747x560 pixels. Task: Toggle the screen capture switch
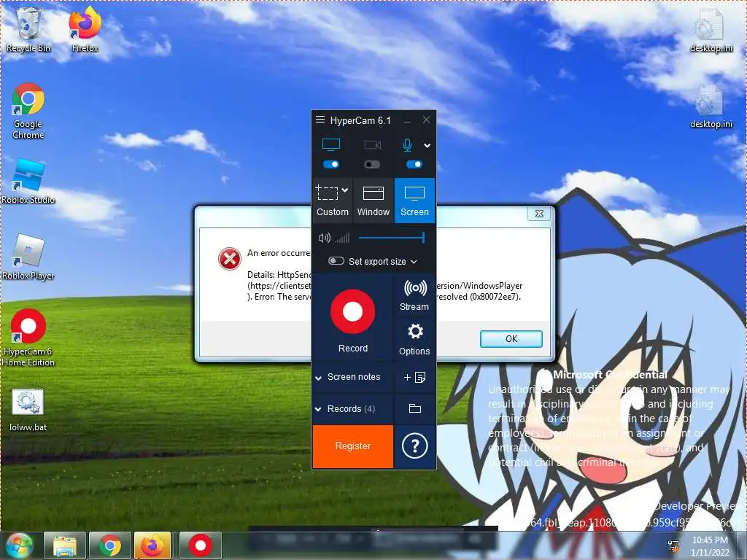pos(331,164)
